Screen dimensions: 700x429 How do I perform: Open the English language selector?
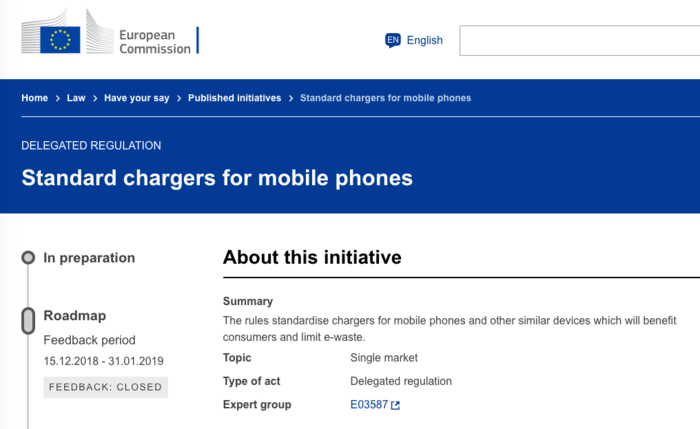point(424,41)
